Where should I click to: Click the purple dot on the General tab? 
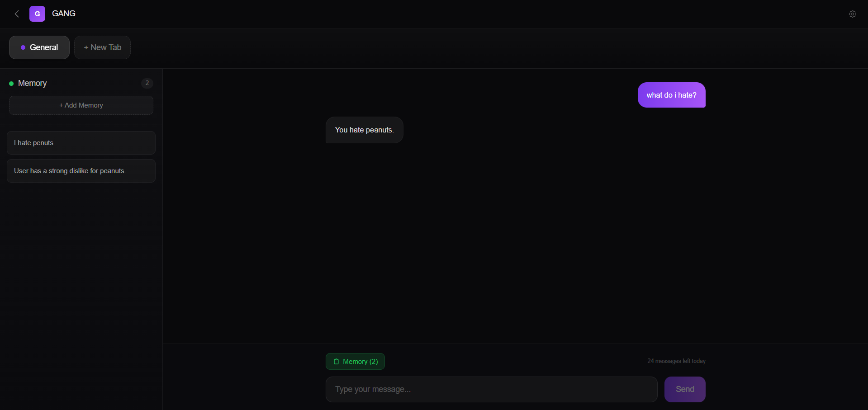point(23,47)
